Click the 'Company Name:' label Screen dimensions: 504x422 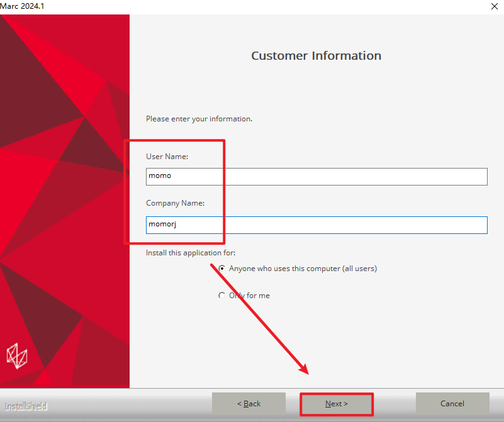(x=175, y=203)
